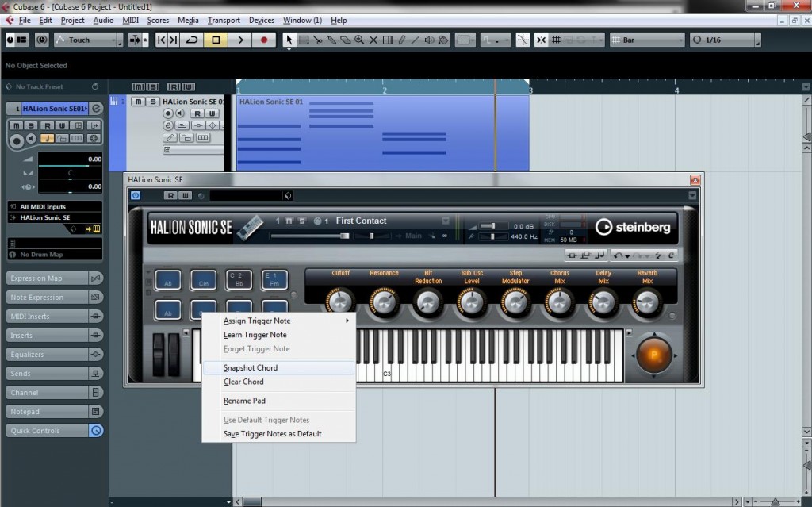Toggle the HALion Sonic SE plugin power
The height and width of the screenshot is (507, 812).
pos(136,195)
